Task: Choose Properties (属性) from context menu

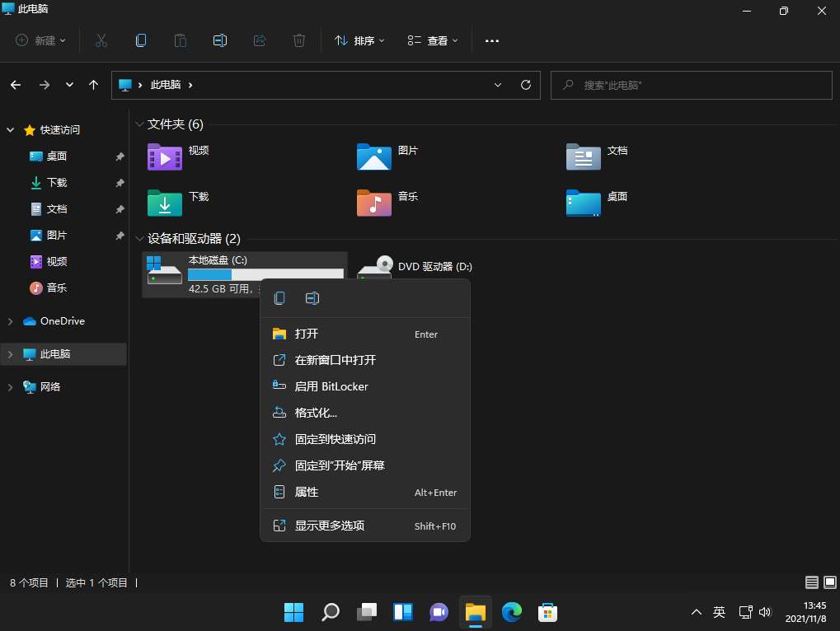Action: click(307, 492)
